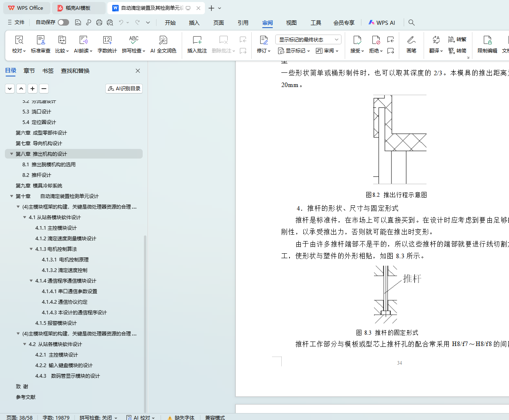Viewport: 509px width, 420px height.
Task: Open the 字数统计 word count tool
Action: tap(107, 40)
